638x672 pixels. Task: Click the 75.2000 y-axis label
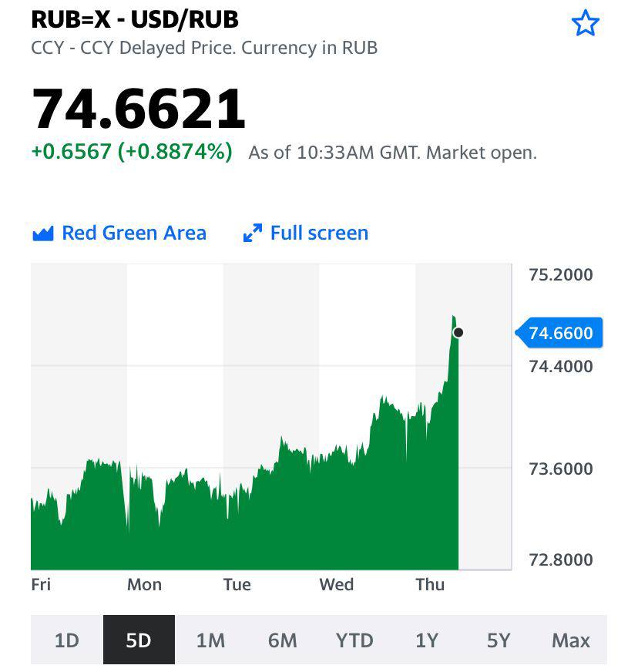click(560, 274)
